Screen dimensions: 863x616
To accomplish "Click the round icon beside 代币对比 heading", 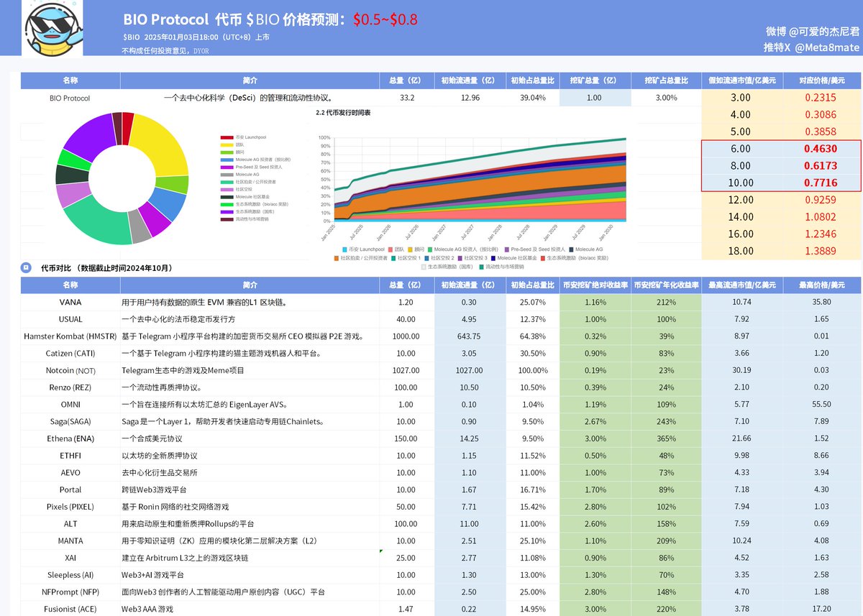I will pos(26,267).
